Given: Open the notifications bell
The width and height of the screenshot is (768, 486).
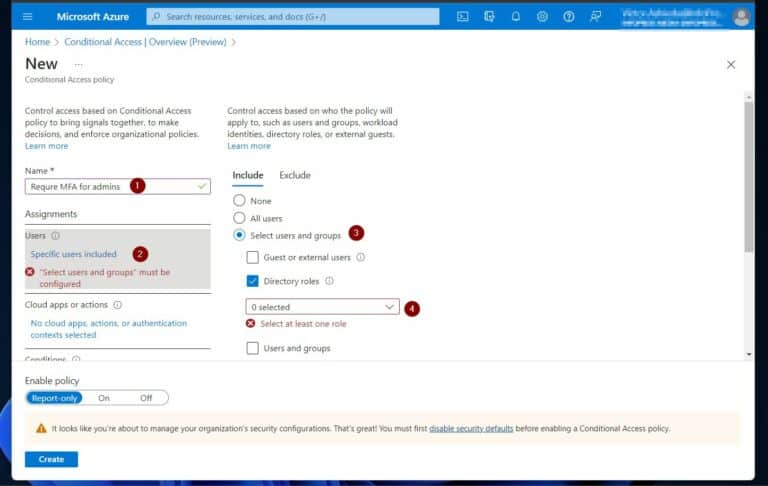Looking at the screenshot, I should [516, 17].
